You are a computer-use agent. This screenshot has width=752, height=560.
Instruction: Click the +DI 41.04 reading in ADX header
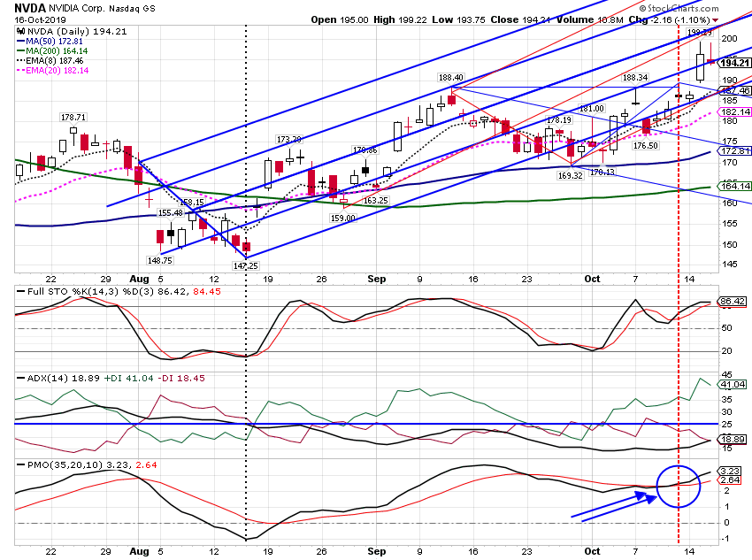coord(128,379)
